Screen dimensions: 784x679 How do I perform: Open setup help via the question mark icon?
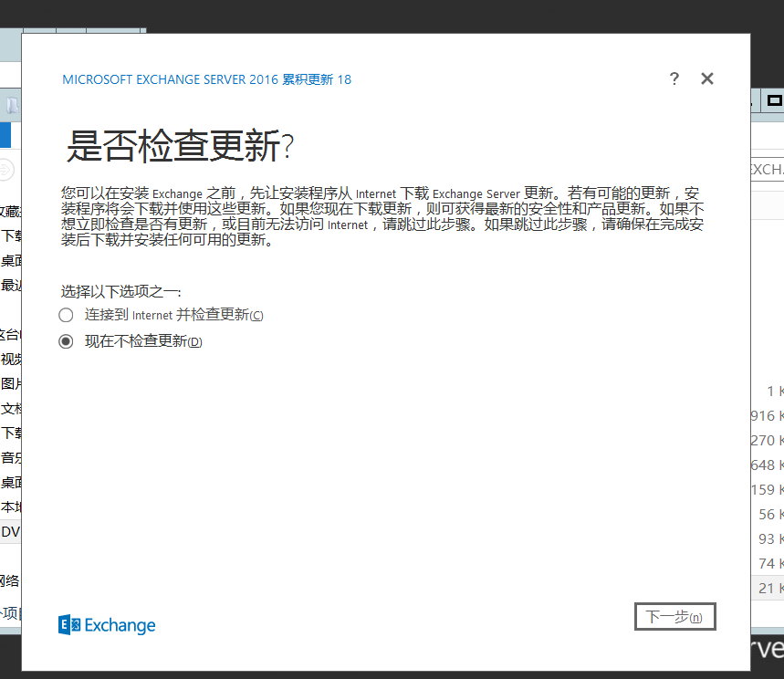coord(674,78)
